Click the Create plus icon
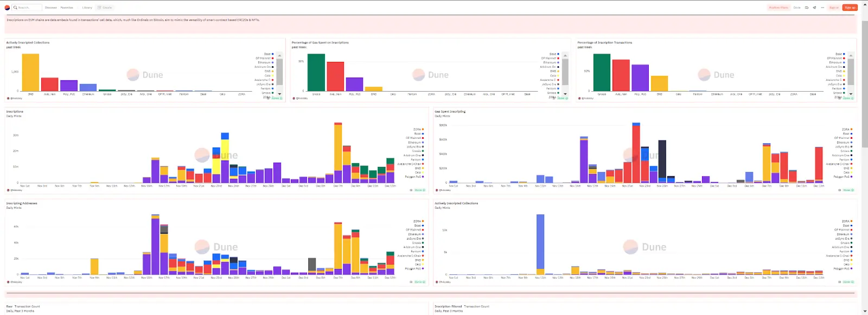 tap(99, 8)
